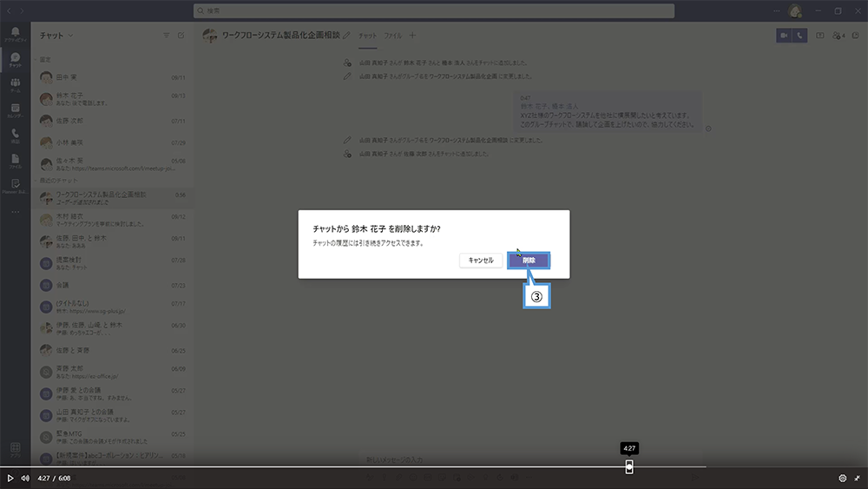Exit fullscreen video mode
The width and height of the screenshot is (868, 489).
pos(857,478)
